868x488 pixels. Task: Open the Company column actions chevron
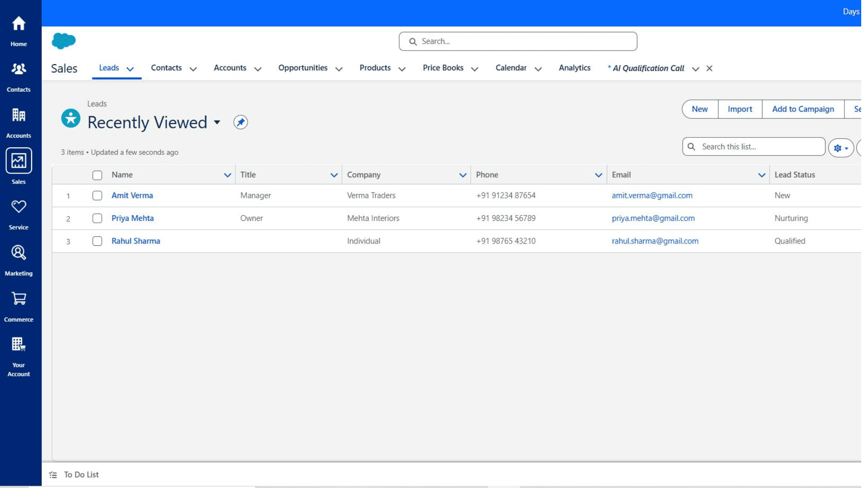point(462,175)
